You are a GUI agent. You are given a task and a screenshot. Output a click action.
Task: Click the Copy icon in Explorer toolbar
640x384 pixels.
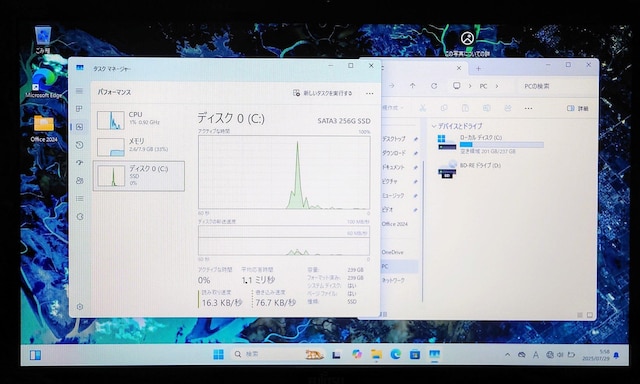click(444, 108)
